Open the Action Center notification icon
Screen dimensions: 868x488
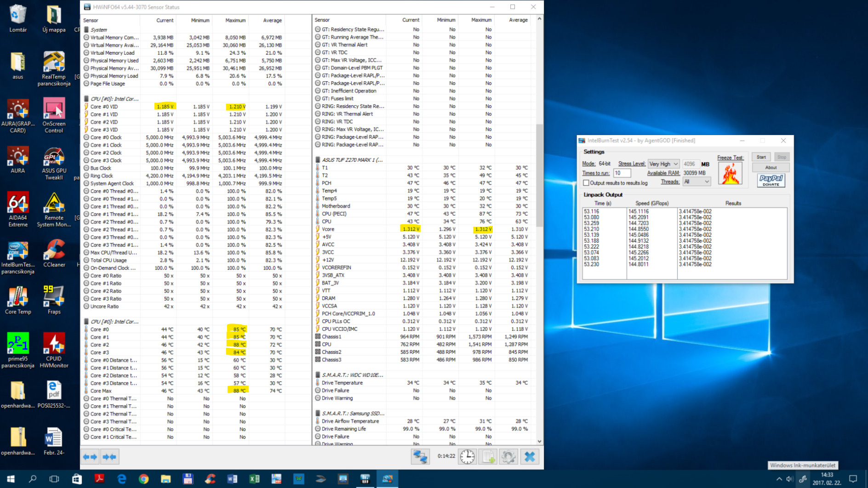(853, 479)
